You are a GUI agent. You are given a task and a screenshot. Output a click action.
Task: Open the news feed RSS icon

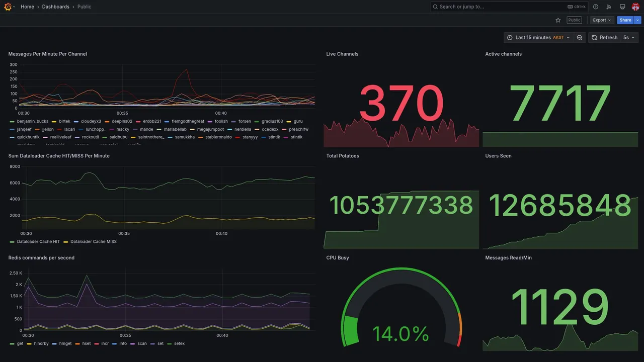tap(609, 7)
